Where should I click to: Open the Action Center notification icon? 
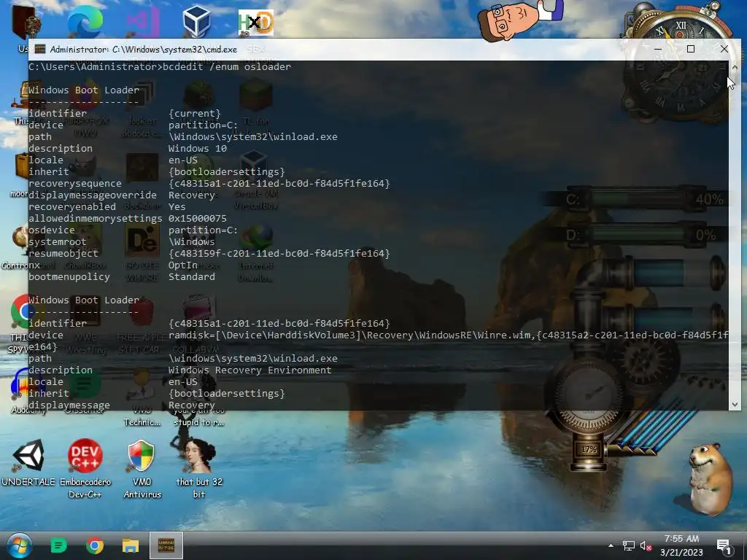pos(724,546)
